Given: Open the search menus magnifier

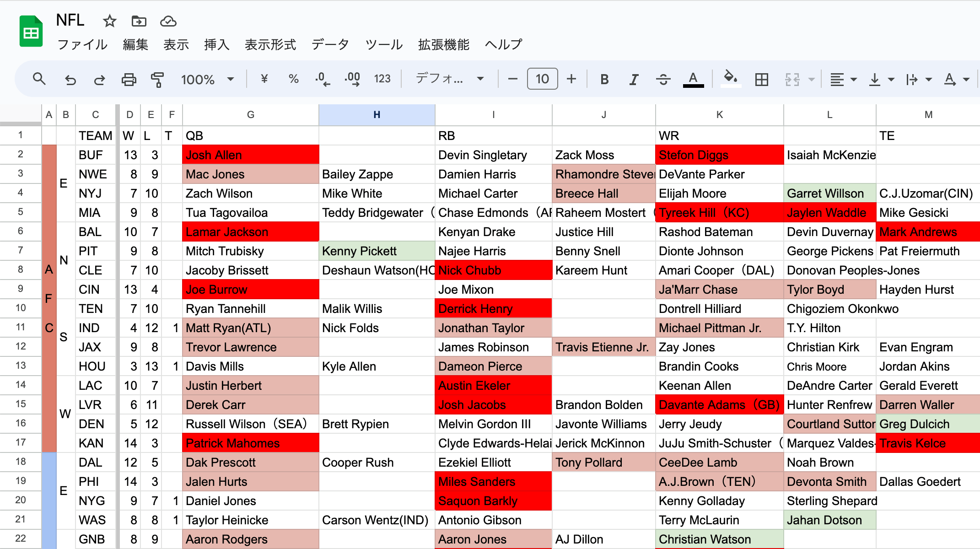Looking at the screenshot, I should point(39,79).
